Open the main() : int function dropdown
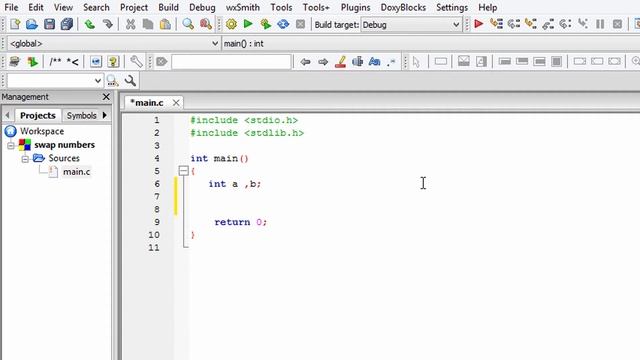640x360 pixels. [x=431, y=43]
